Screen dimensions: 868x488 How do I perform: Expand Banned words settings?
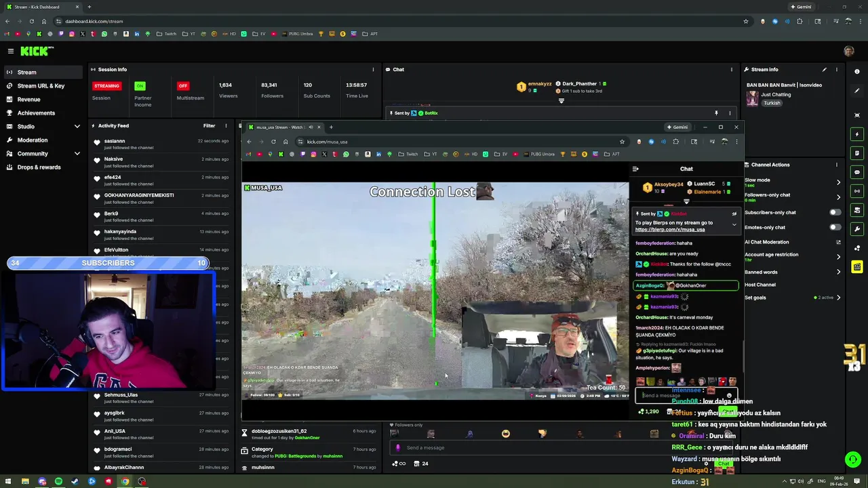[838, 272]
